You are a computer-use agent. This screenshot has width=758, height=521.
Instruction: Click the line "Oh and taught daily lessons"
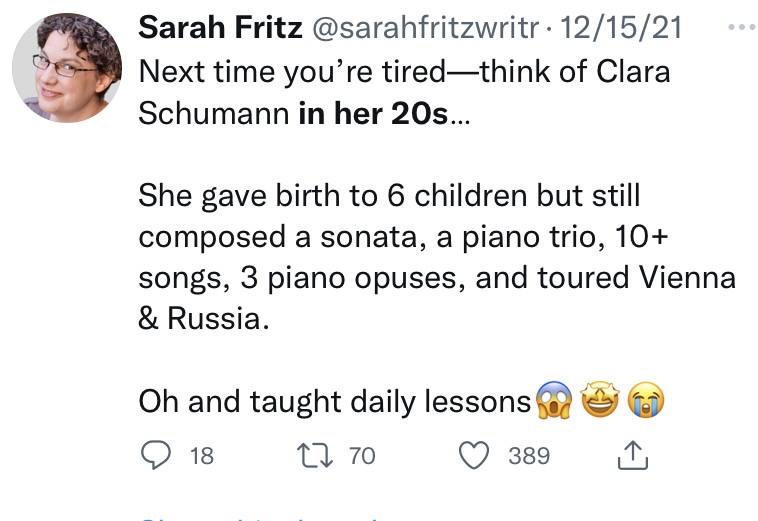(x=334, y=402)
